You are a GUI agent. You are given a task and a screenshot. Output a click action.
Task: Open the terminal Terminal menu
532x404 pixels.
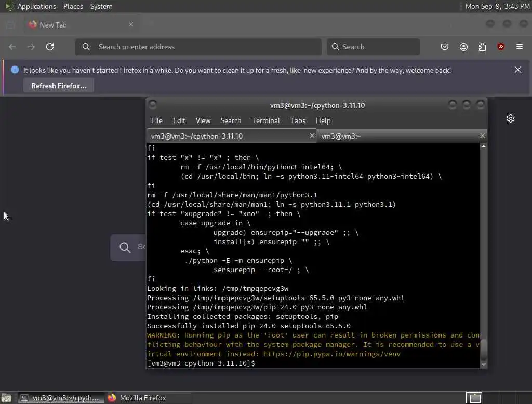(265, 121)
